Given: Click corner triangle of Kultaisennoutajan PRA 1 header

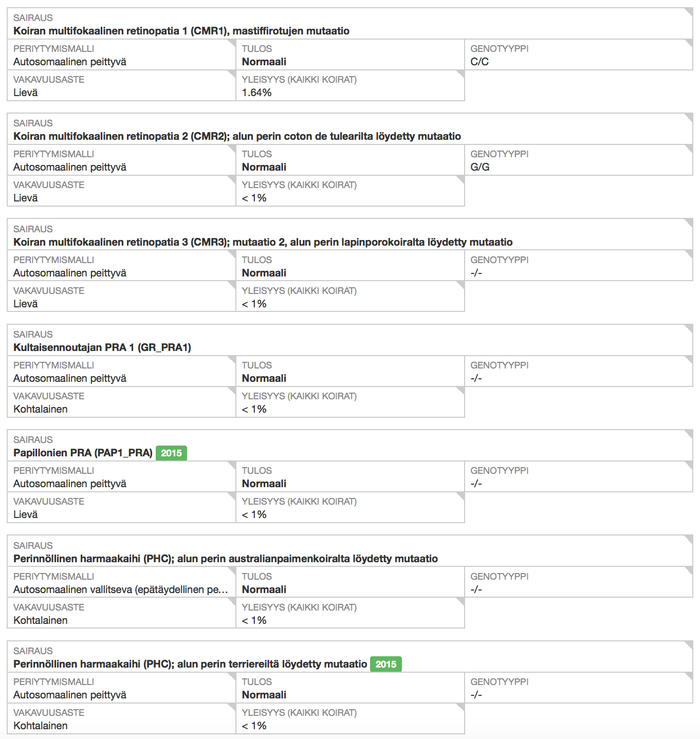Looking at the screenshot, I should pyautogui.click(x=689, y=328).
